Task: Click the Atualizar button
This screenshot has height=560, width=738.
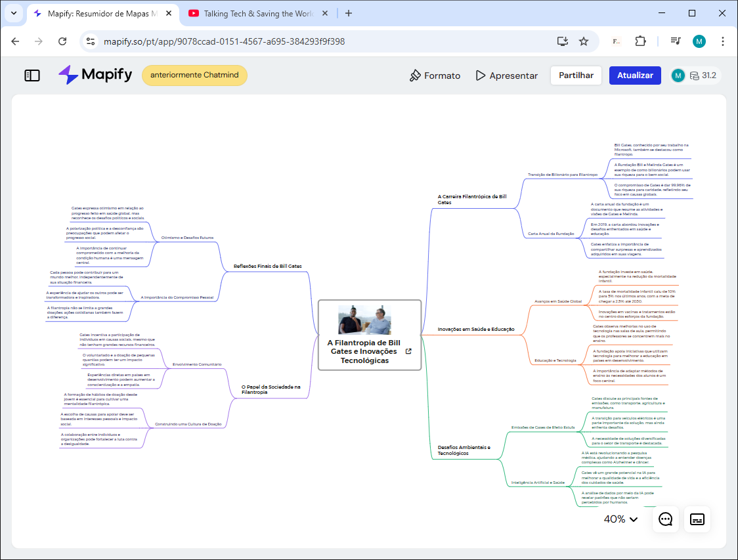Action: (x=635, y=75)
